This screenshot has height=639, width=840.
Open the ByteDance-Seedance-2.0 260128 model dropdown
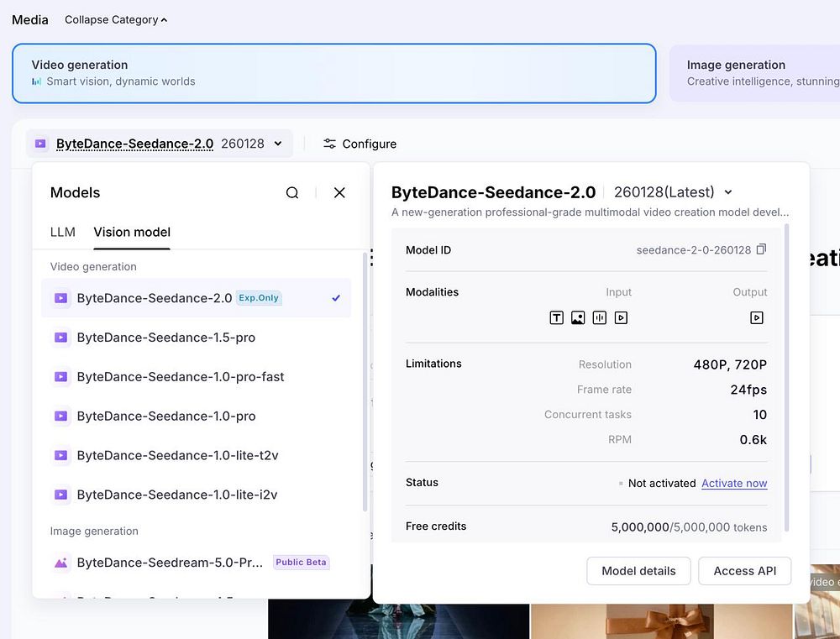pos(160,144)
